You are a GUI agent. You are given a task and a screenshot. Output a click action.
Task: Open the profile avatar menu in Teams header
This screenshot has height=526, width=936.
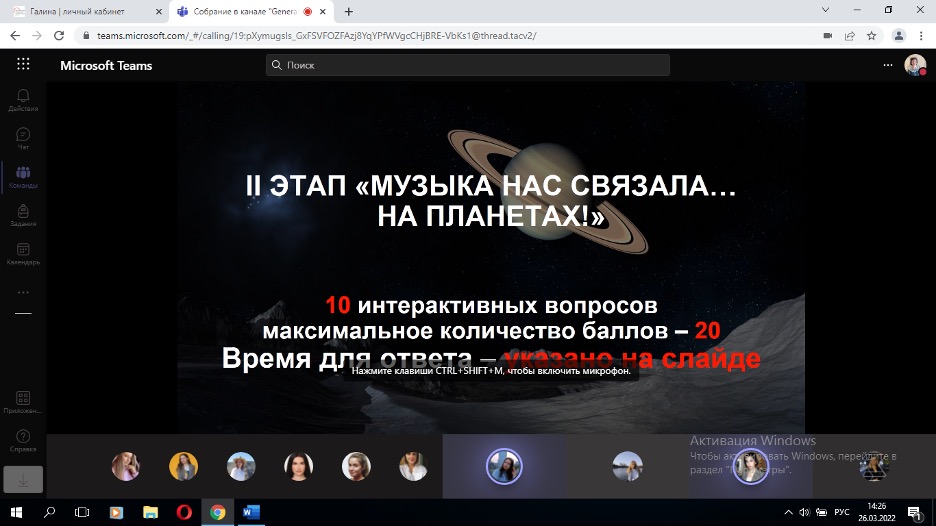[914, 65]
